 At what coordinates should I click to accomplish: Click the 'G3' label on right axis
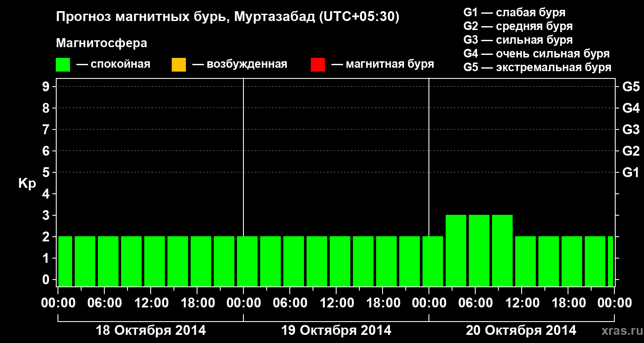coord(631,129)
